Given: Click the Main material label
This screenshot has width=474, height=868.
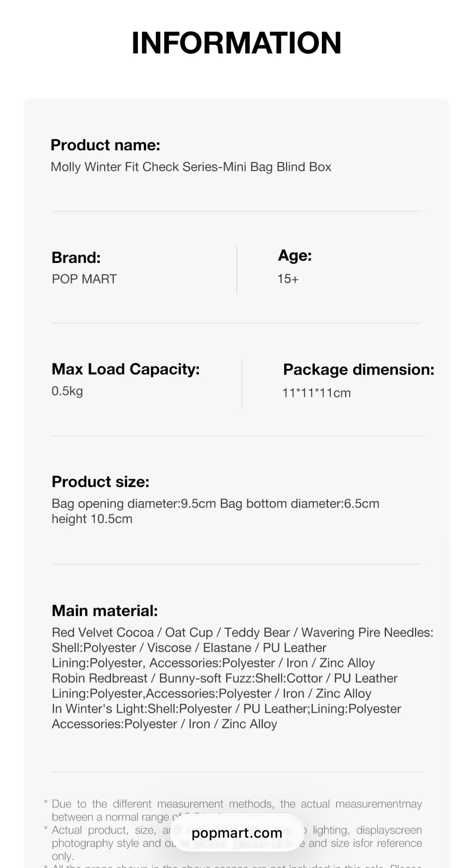Looking at the screenshot, I should pyautogui.click(x=105, y=611).
